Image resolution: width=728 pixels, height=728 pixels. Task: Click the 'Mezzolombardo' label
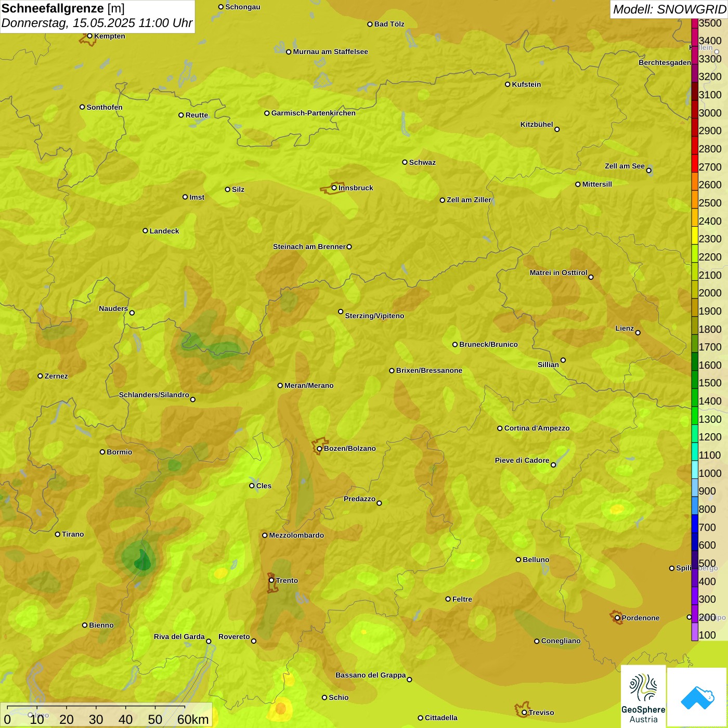(x=296, y=535)
